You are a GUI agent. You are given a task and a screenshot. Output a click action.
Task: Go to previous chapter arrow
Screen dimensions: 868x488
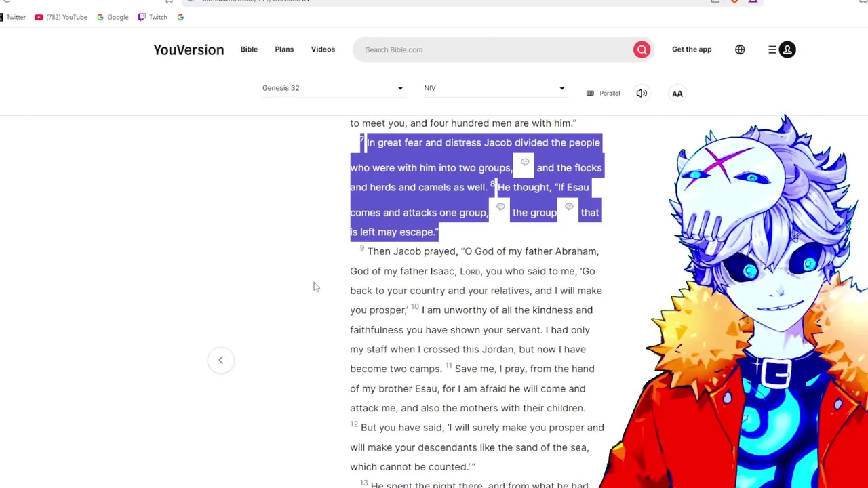pos(220,360)
